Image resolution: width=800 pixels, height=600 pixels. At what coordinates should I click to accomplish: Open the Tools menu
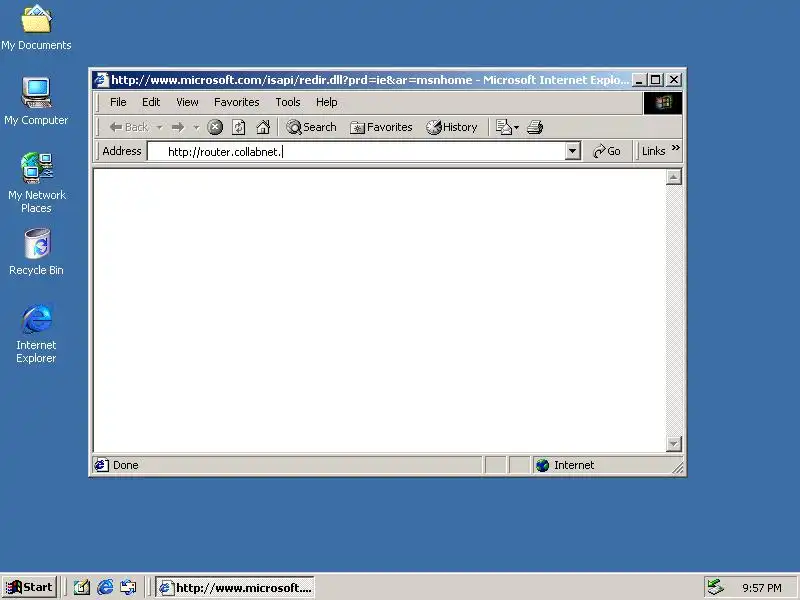click(x=288, y=102)
